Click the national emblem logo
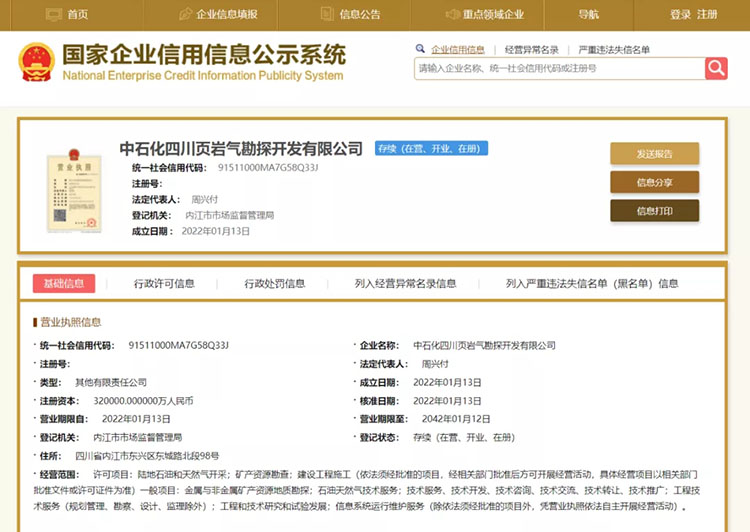This screenshot has height=532, width=750. pos(36,63)
